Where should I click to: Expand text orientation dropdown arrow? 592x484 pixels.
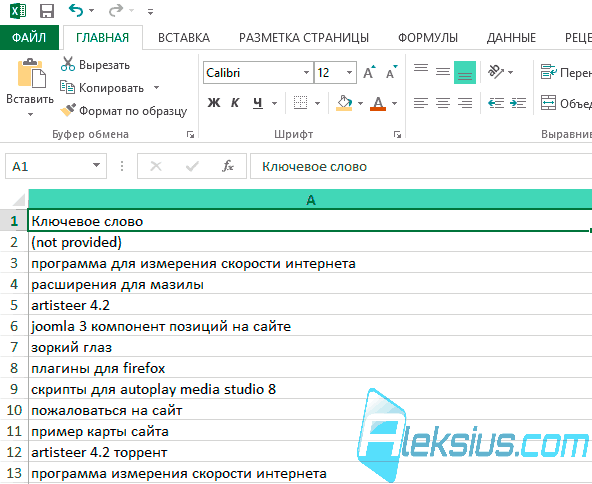click(x=510, y=72)
